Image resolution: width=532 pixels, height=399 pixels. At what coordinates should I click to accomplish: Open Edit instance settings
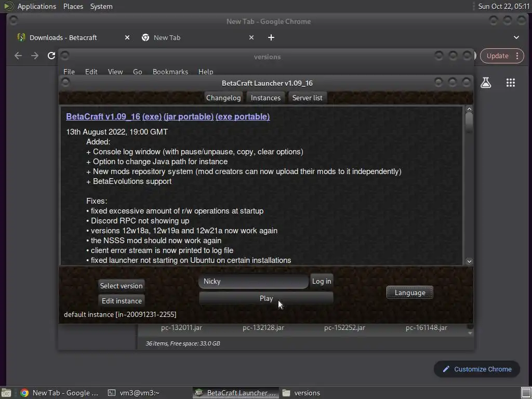[122, 301]
